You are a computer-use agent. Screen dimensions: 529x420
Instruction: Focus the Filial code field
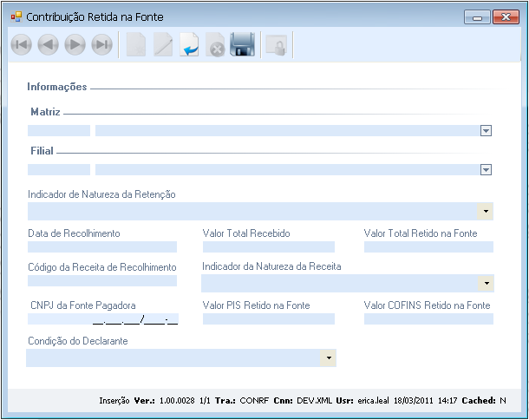point(59,170)
